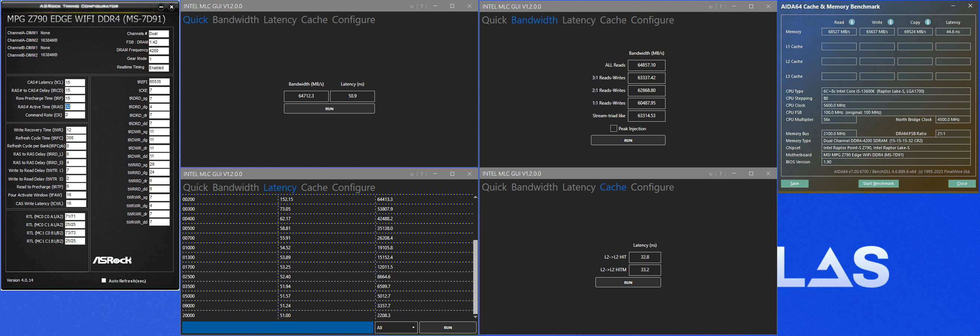This screenshot has width=980, height=336.
Task: Click refresh icon in the MLC Quick window title bar
Action: point(412,6)
